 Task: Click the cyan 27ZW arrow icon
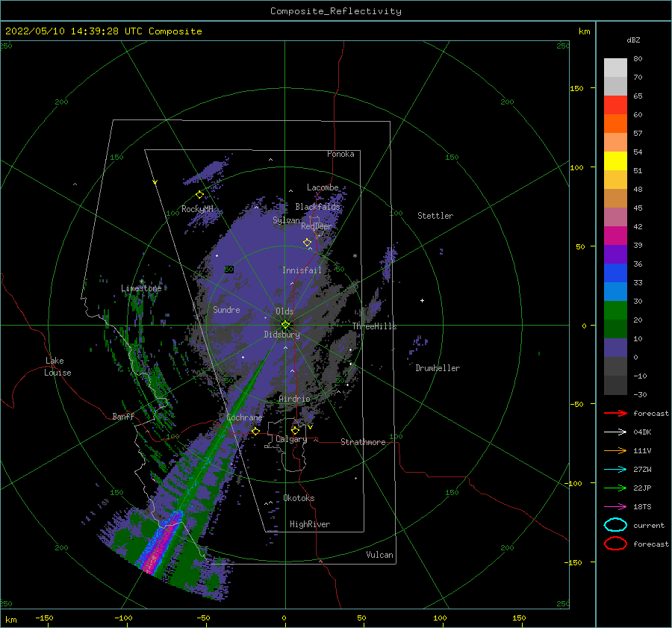615,470
